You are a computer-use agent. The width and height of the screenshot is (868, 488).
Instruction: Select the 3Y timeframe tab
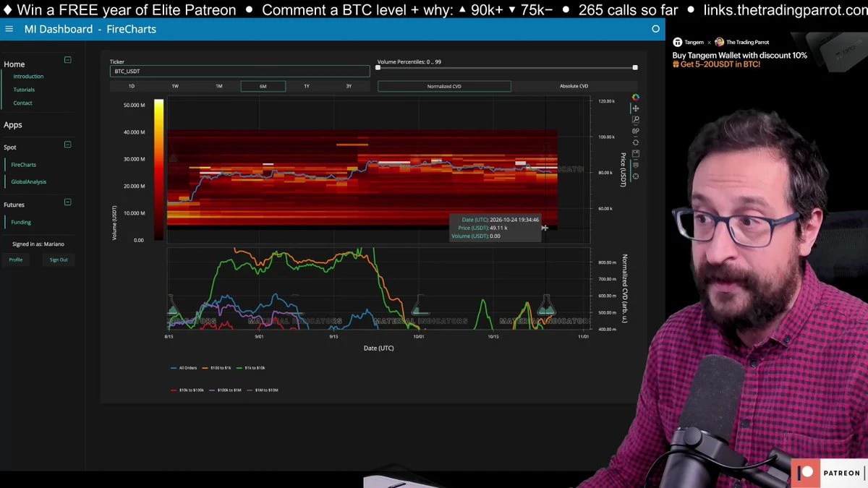(x=349, y=86)
